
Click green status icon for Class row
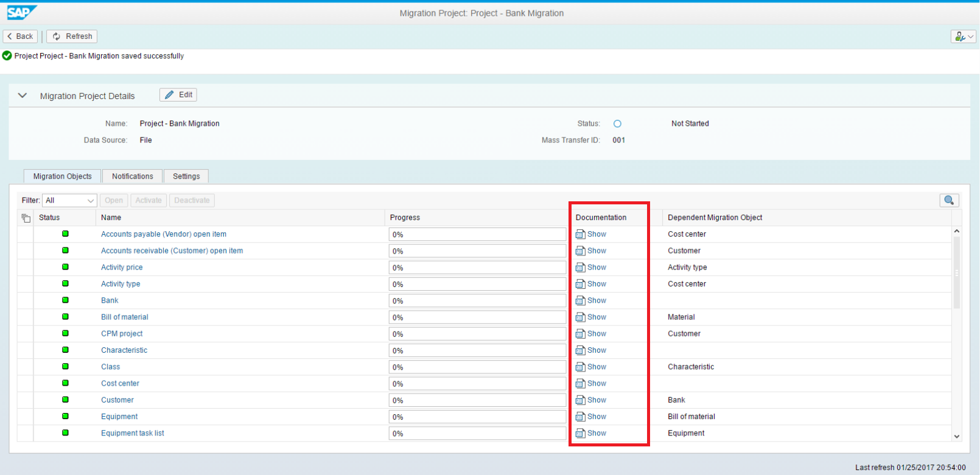click(65, 366)
